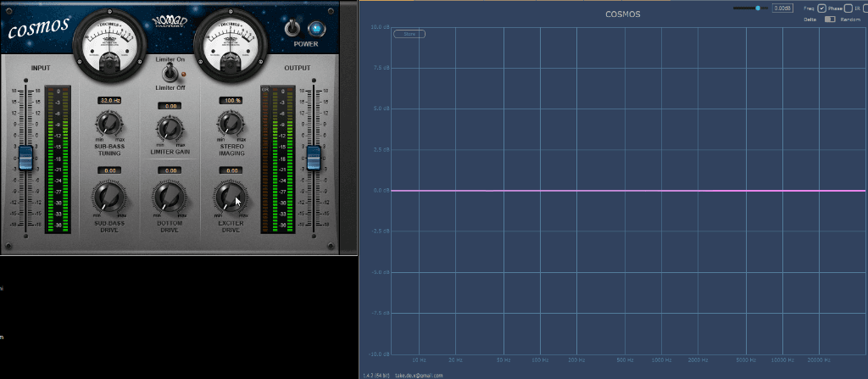The height and width of the screenshot is (379, 868).
Task: Click the 100 % stereo imaging display
Action: point(231,100)
